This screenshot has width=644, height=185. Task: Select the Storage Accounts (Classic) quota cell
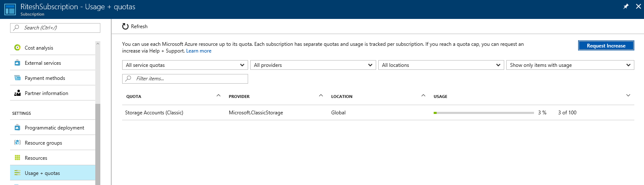(x=154, y=113)
